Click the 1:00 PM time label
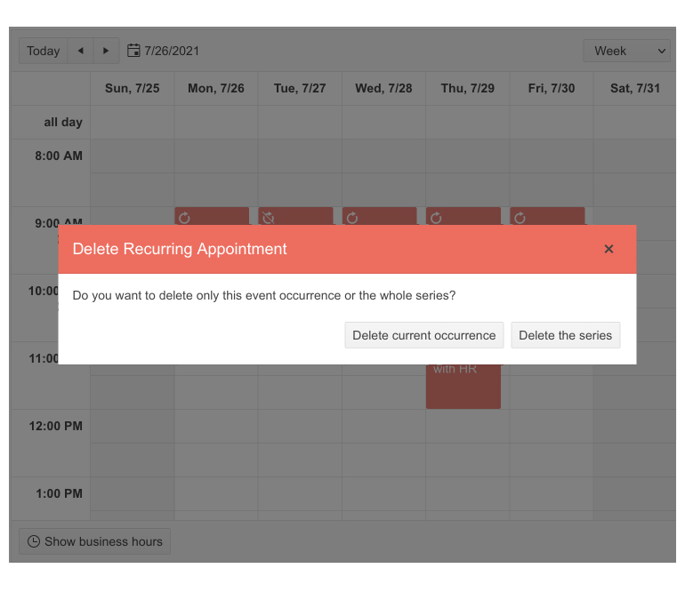Image resolution: width=685 pixels, height=616 pixels. point(59,493)
